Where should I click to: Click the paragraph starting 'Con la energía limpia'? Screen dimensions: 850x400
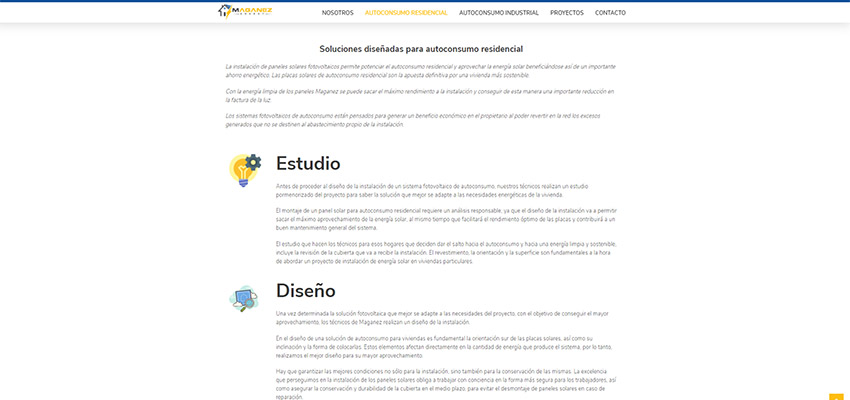(x=420, y=95)
